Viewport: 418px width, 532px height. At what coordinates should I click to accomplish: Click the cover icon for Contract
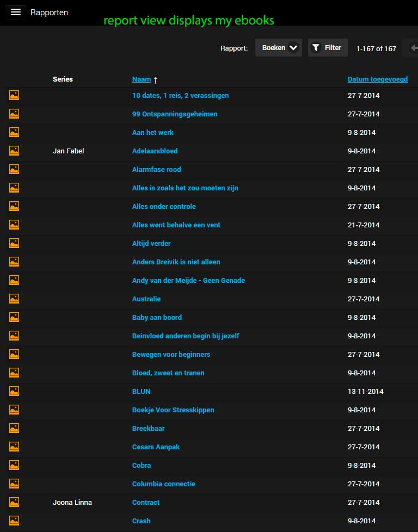click(14, 502)
